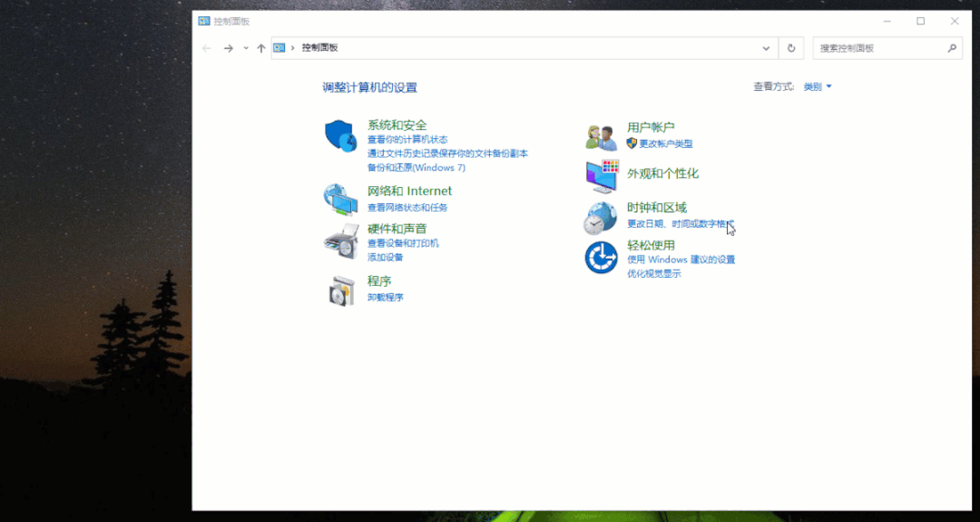The image size is (980, 522).
Task: Click 通过文件历史记录保存你的文件备份副本 link
Action: click(447, 153)
